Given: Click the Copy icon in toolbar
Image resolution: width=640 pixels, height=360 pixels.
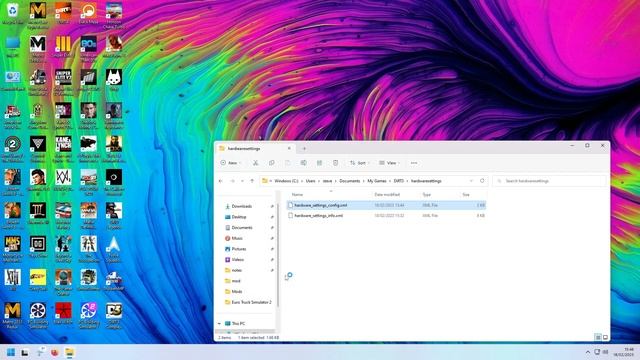Looking at the screenshot, I should point(271,163).
